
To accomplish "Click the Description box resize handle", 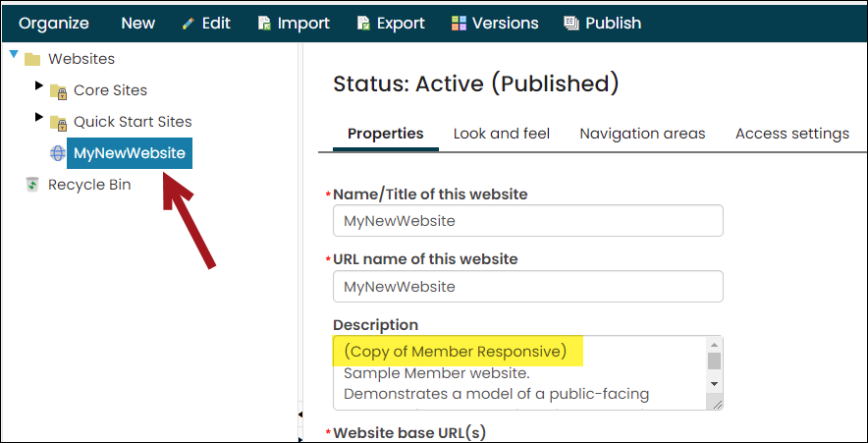I will click(x=717, y=405).
